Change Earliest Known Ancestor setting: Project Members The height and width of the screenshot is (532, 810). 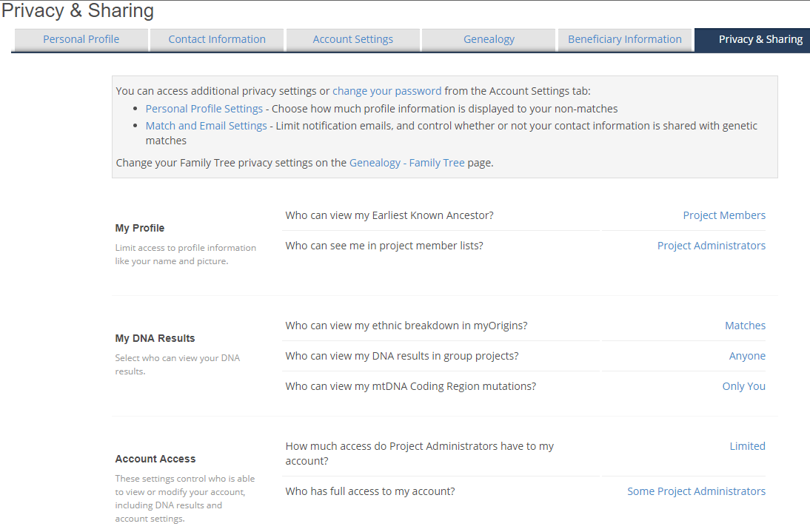point(724,215)
